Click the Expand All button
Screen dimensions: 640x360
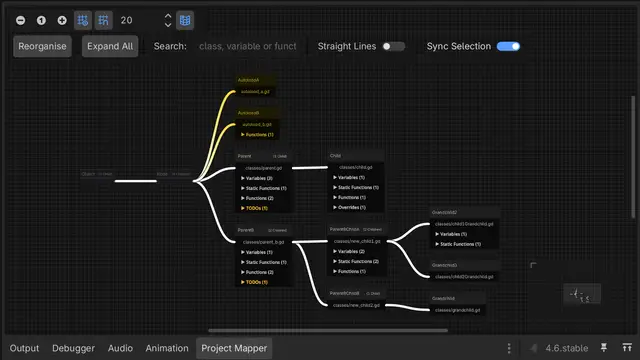(110, 46)
